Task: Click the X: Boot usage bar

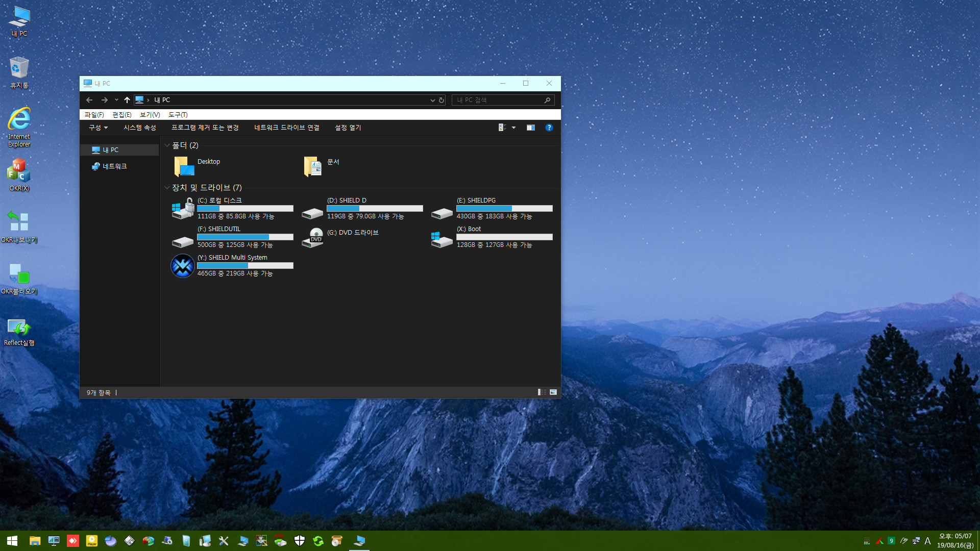Action: (x=504, y=237)
